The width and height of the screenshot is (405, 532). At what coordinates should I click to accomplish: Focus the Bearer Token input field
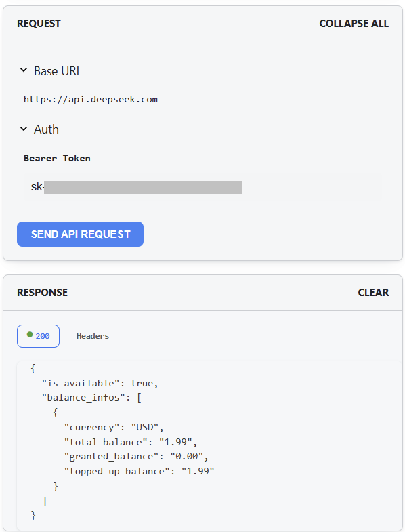point(203,187)
